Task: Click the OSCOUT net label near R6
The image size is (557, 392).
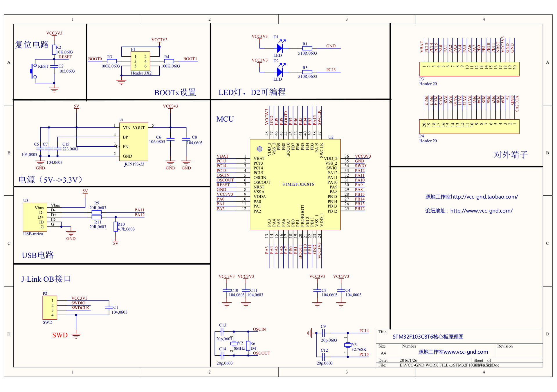Action: pos(262,353)
